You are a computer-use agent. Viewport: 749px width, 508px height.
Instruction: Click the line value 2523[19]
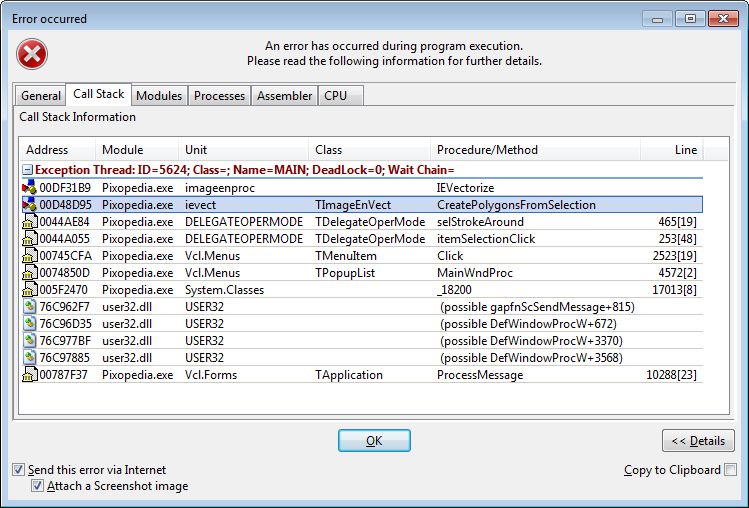674,256
